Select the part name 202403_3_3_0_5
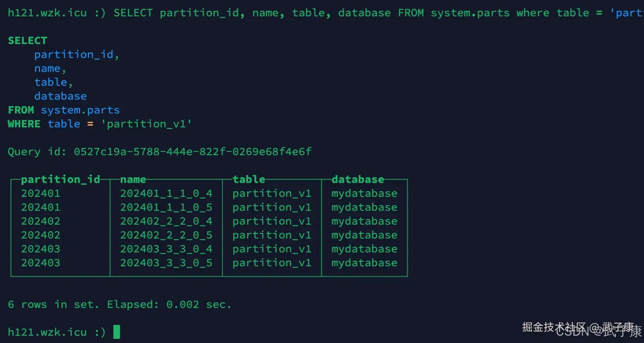The width and height of the screenshot is (644, 343). [x=166, y=263]
